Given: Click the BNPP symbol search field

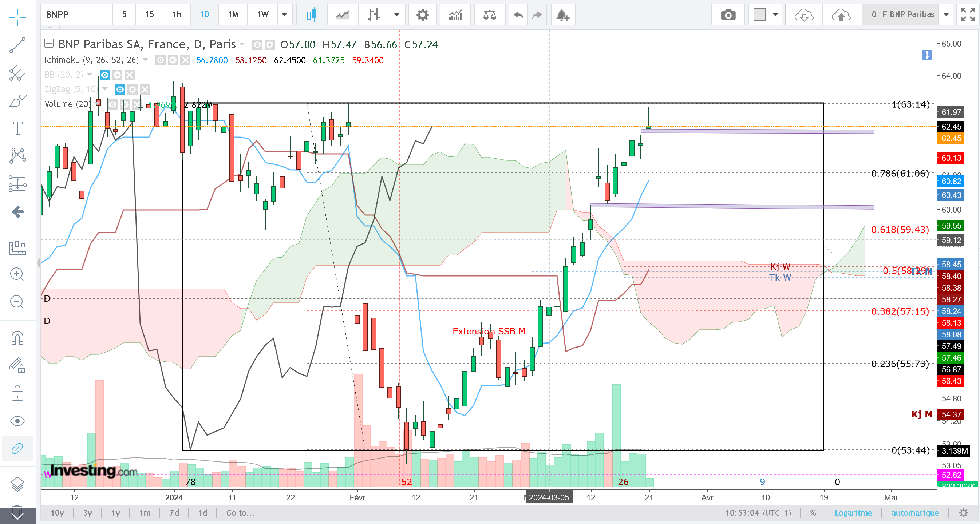Looking at the screenshot, I should (x=76, y=15).
